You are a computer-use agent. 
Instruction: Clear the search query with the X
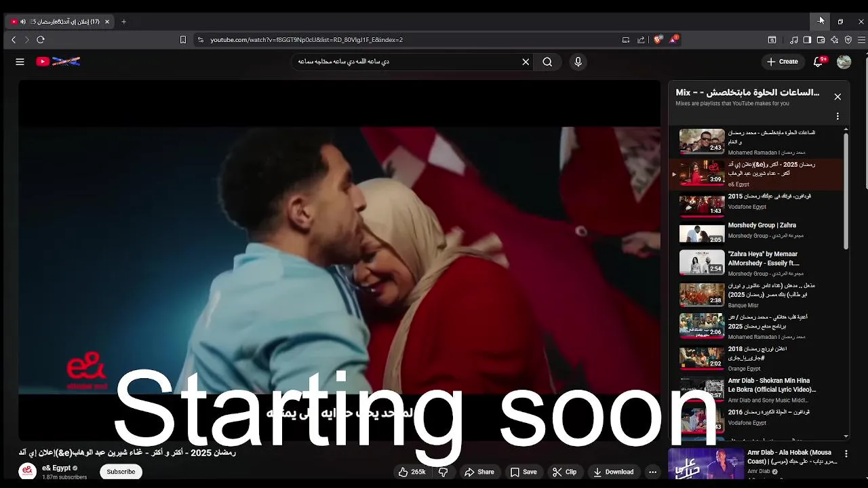pos(526,62)
